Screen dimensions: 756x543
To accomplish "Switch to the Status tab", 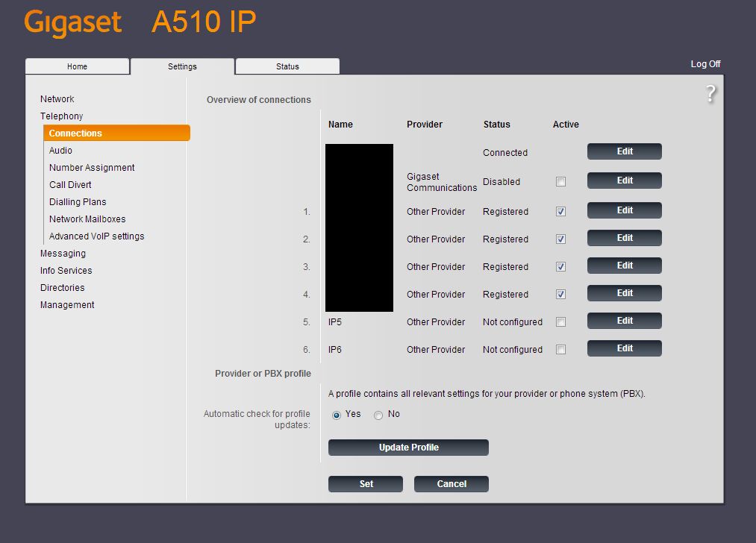I will click(x=287, y=66).
